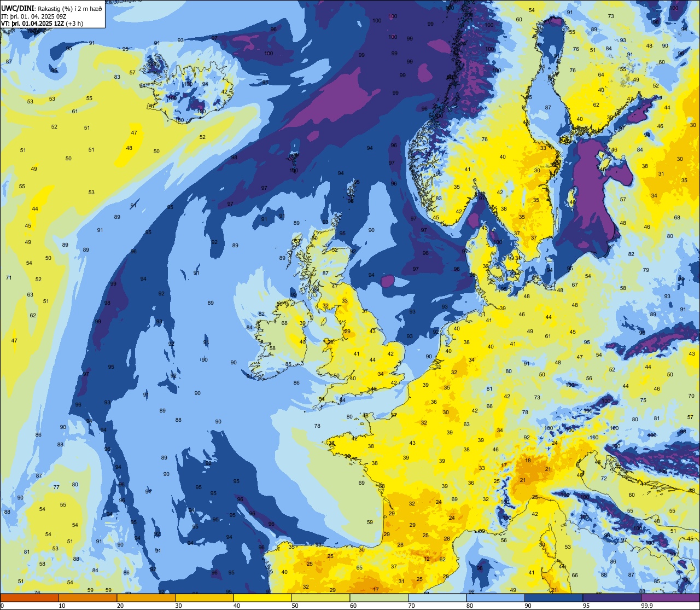Select the light blue swatch between 70 and 80
The image size is (700, 610).
click(x=437, y=598)
